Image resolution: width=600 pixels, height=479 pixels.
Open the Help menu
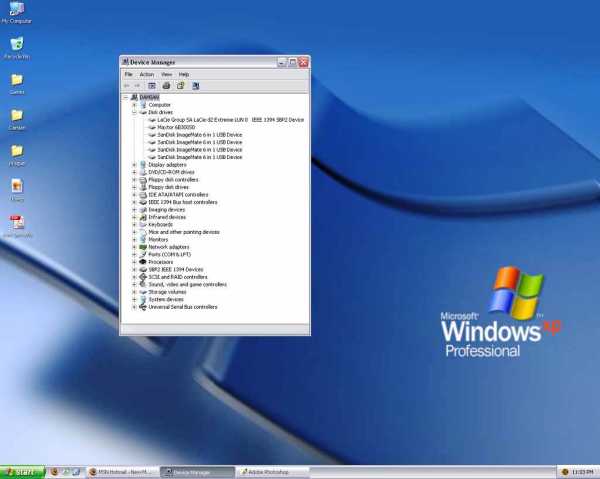(184, 74)
